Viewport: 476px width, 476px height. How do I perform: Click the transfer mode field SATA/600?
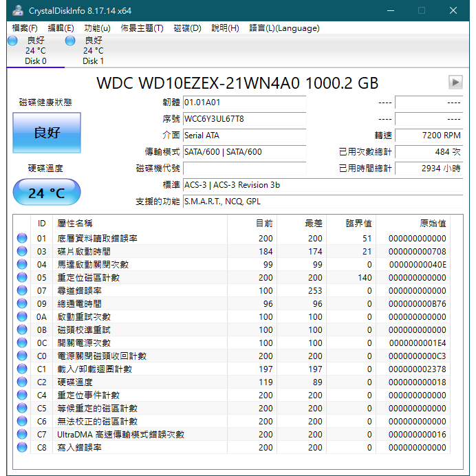[x=245, y=152]
